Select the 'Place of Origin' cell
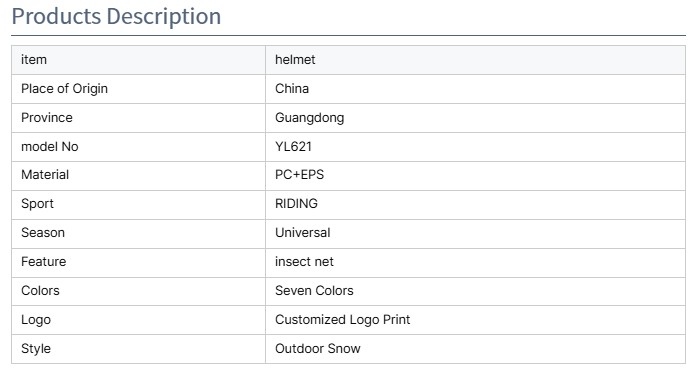Viewport: 697px width, 372px height. pyautogui.click(x=138, y=89)
